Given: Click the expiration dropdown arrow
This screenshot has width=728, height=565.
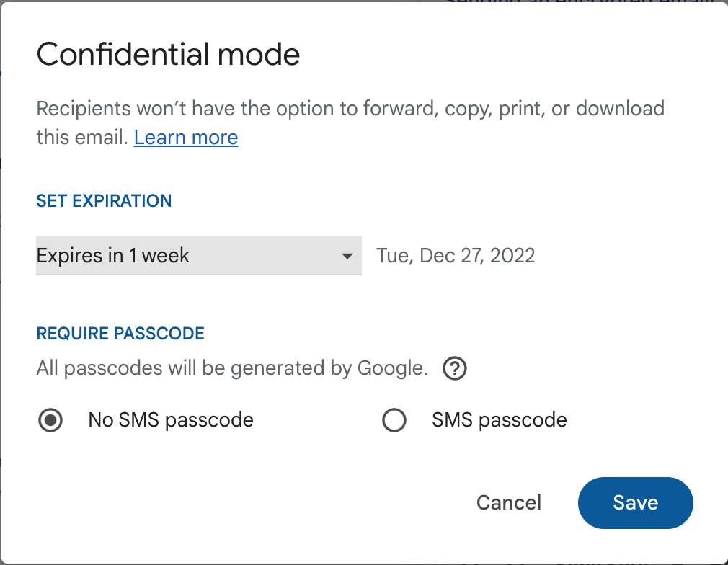Looking at the screenshot, I should (347, 256).
